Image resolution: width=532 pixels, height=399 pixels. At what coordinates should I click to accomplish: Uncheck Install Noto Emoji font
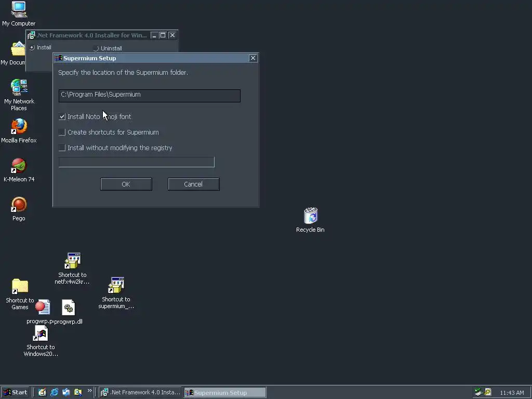click(x=62, y=117)
